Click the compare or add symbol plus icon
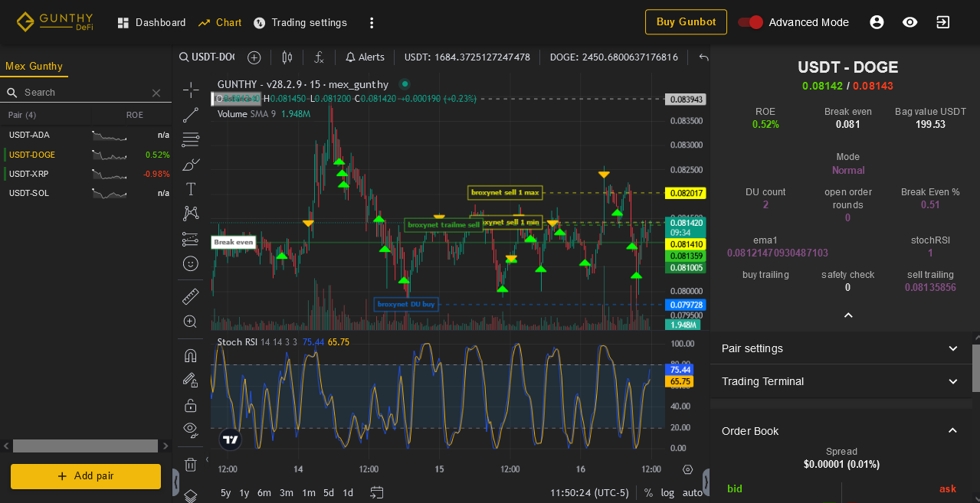Screen dimensions: 980x503 tap(254, 57)
